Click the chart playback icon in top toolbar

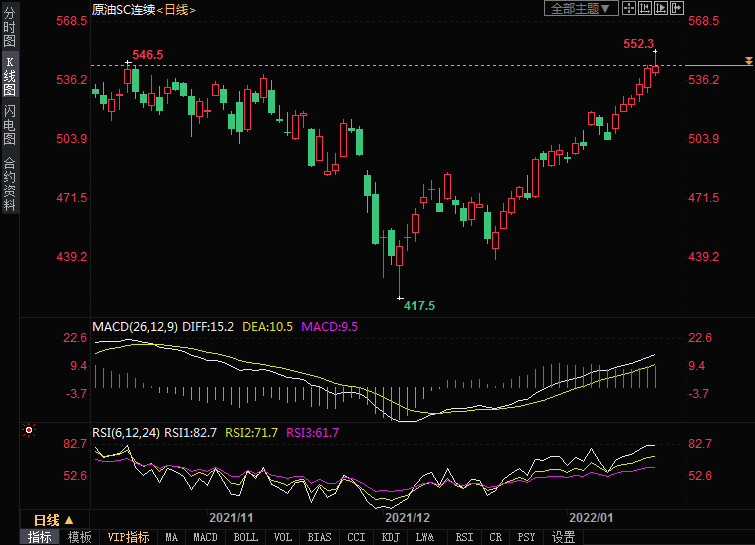click(660, 9)
